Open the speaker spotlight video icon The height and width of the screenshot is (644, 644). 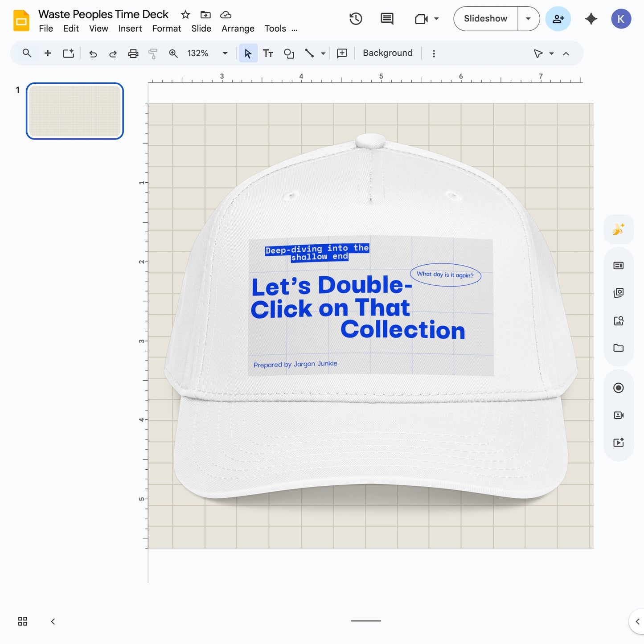click(x=619, y=415)
